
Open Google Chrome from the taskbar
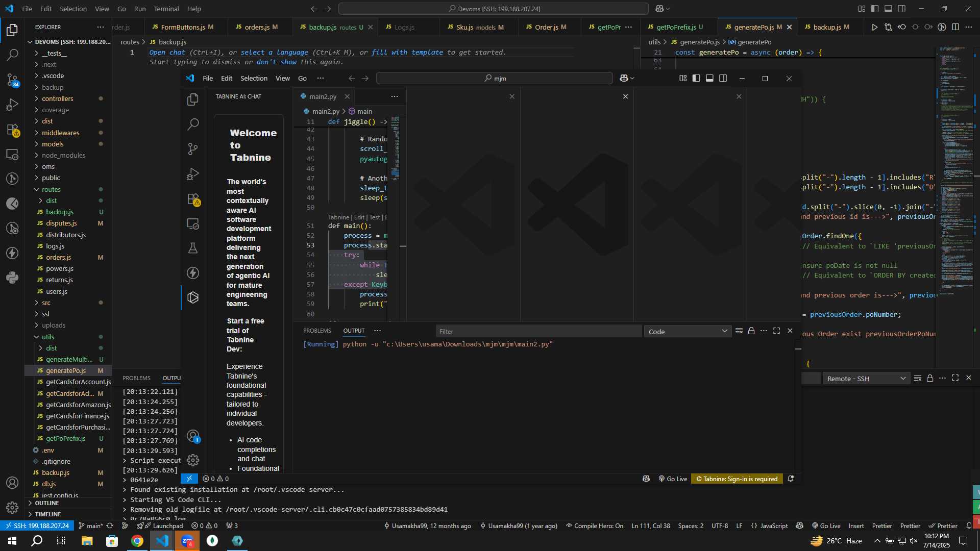click(137, 541)
